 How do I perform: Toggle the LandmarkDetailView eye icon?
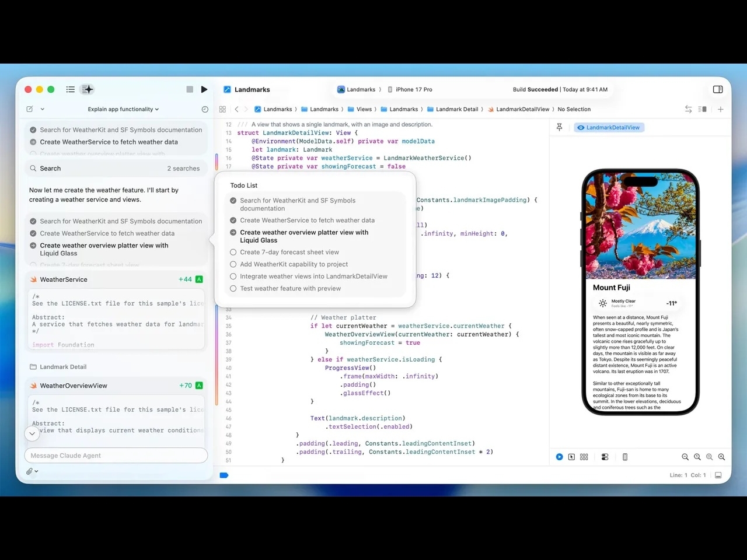click(581, 127)
